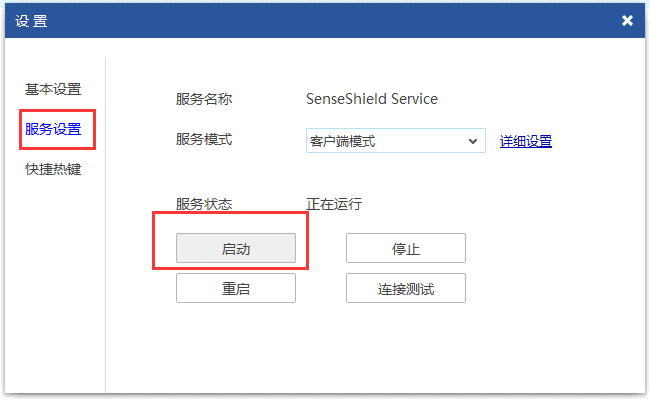
Task: Click the 正在运行 status text
Action: [x=333, y=204]
